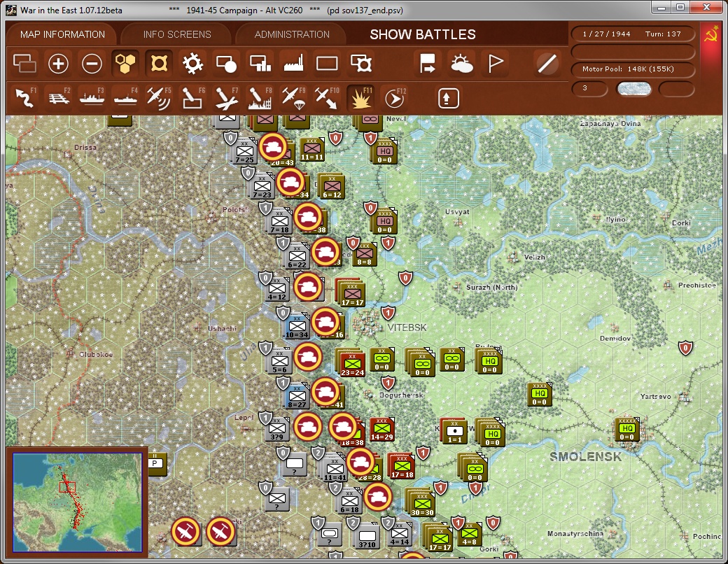Select the HQ unit near Yartsevo
Screen dimensions: 728x564
click(540, 394)
